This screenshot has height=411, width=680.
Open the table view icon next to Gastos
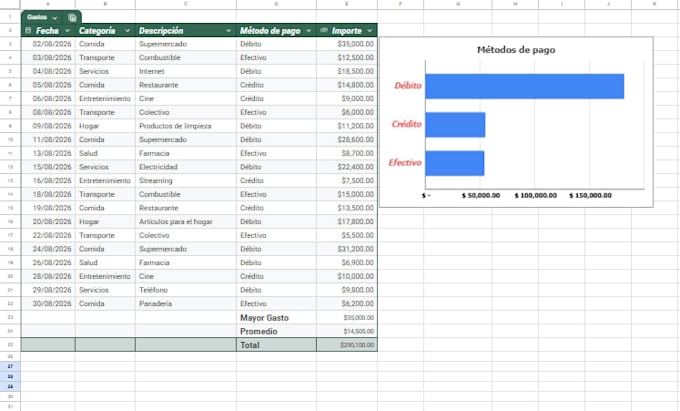[72, 18]
